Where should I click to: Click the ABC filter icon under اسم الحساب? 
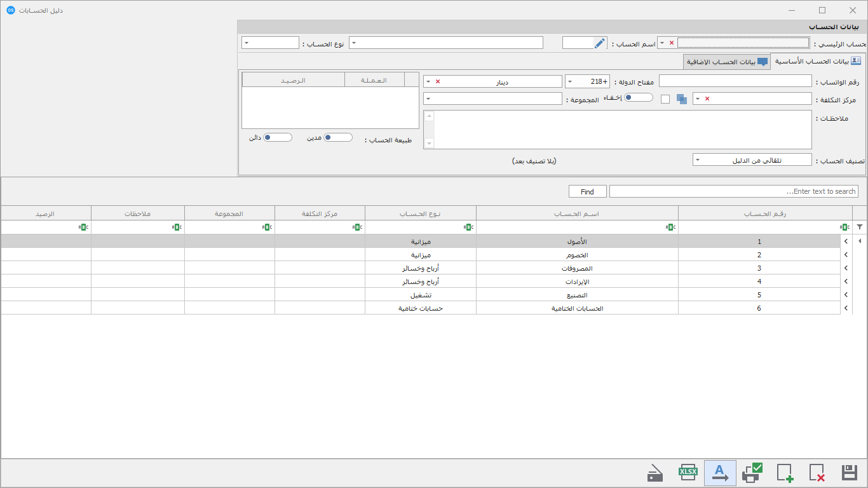pos(670,227)
